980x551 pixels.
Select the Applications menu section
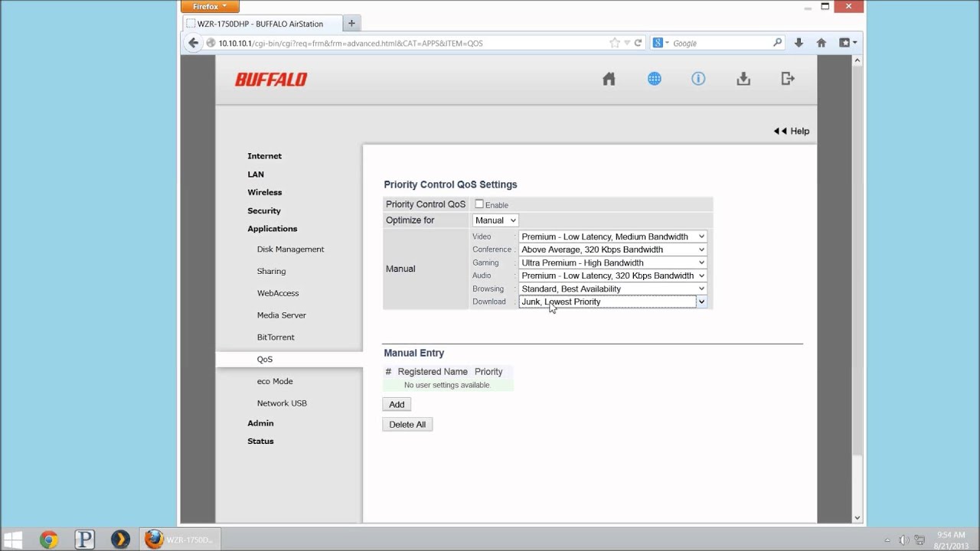click(x=272, y=229)
